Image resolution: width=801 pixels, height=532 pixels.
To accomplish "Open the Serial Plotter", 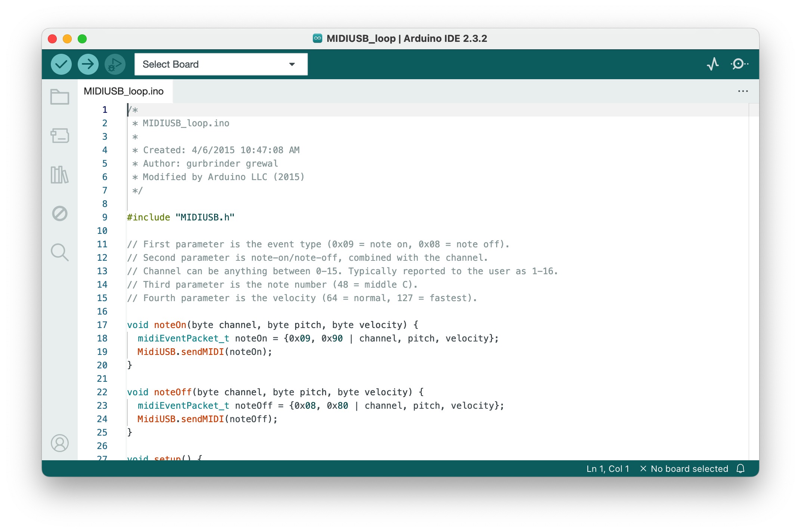I will click(713, 64).
